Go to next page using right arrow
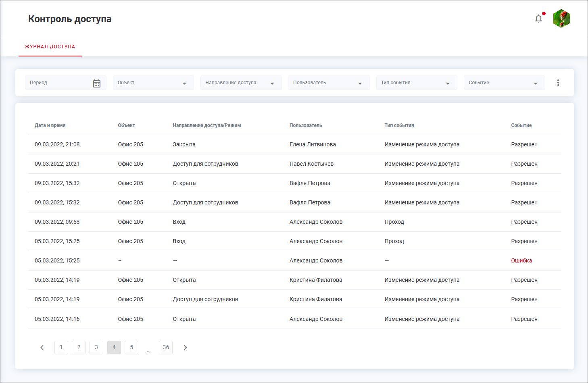This screenshot has width=588, height=383. (185, 348)
